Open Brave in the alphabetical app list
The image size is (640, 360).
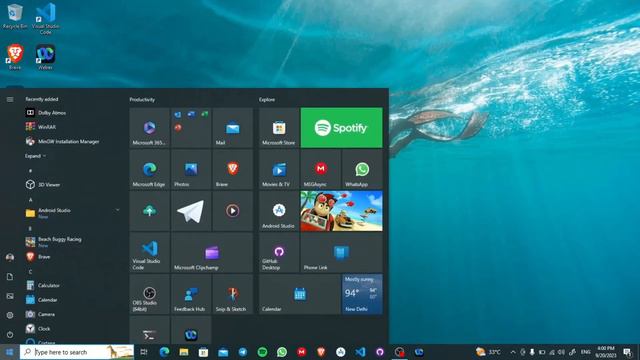point(73,257)
